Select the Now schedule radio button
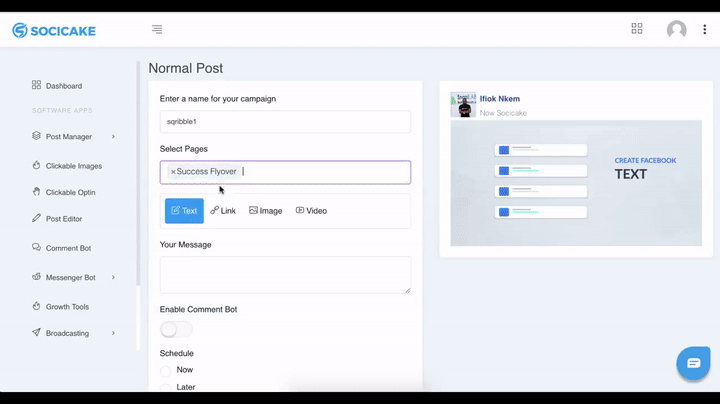The width and height of the screenshot is (720, 404). click(x=166, y=371)
